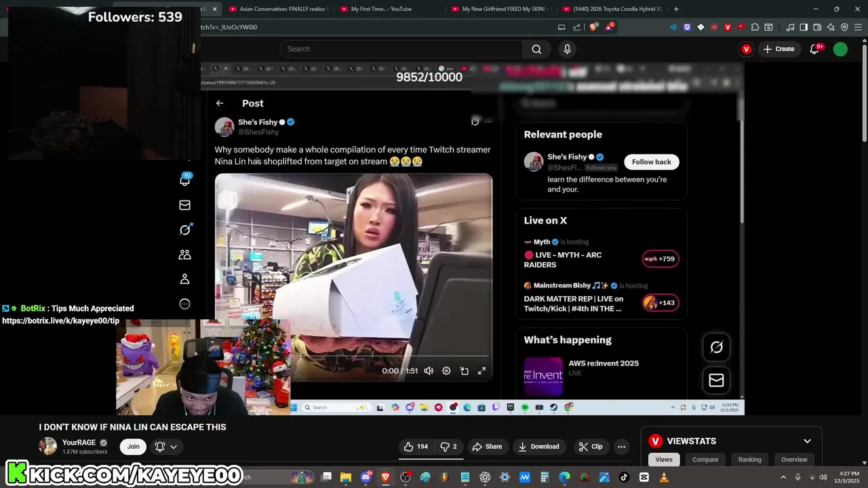Click the YourRAGE channel name
This screenshot has height=488, width=868.
pos(79,443)
